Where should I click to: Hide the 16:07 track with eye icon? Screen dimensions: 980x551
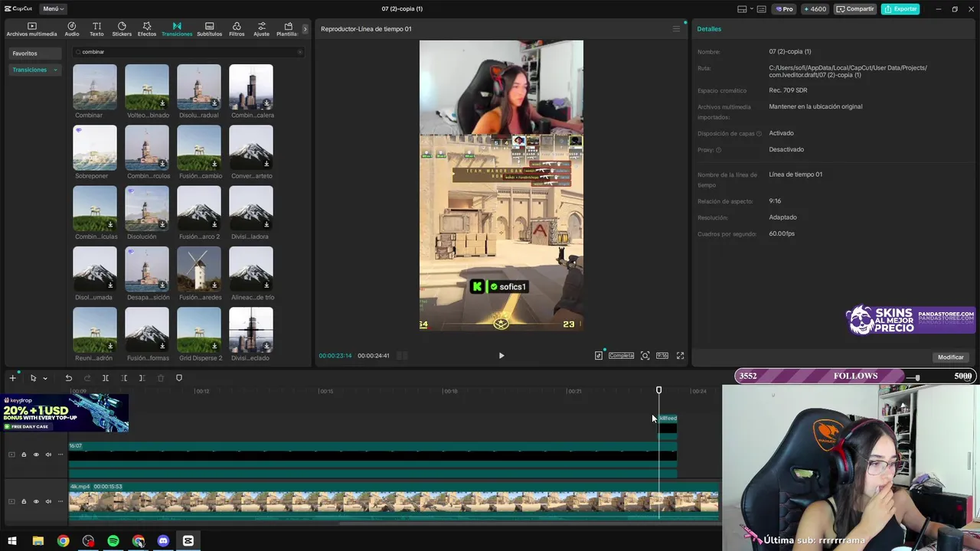36,455
